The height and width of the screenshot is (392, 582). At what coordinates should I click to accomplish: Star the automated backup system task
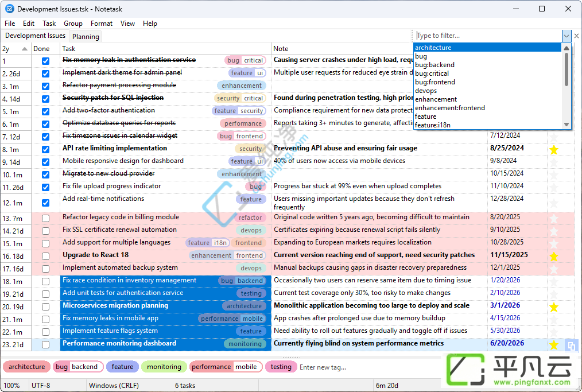tap(554, 269)
